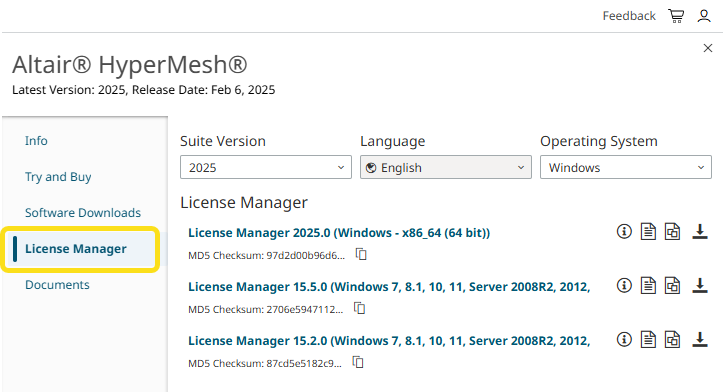
Task: Go to Software Downloads tab
Action: [83, 213]
